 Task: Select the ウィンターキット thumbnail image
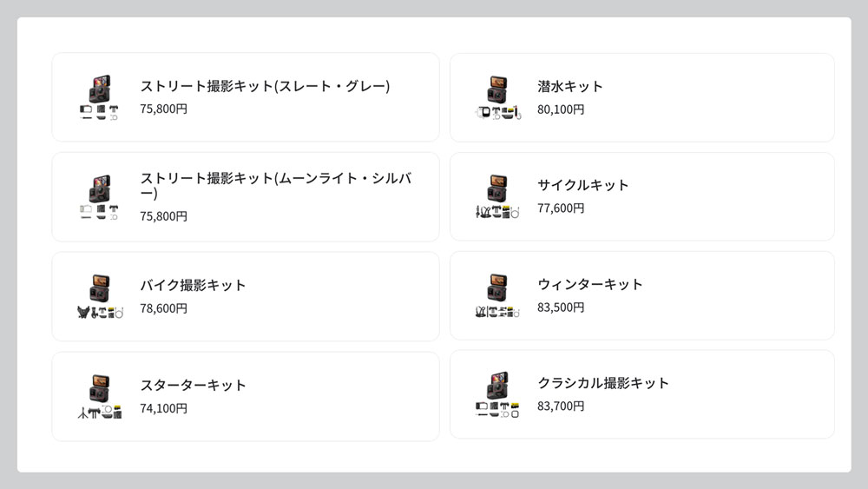tap(497, 296)
